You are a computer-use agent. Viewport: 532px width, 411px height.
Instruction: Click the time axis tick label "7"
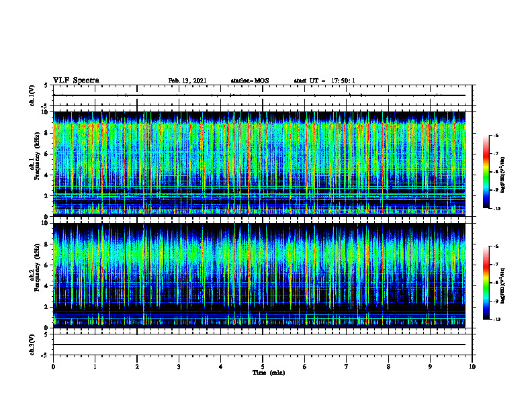click(x=347, y=367)
